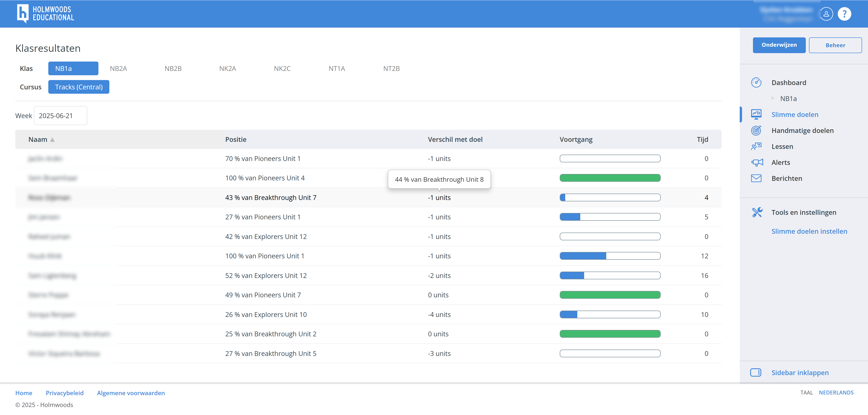Click the Alerts megaphone icon
The height and width of the screenshot is (415, 868).
[x=757, y=163]
